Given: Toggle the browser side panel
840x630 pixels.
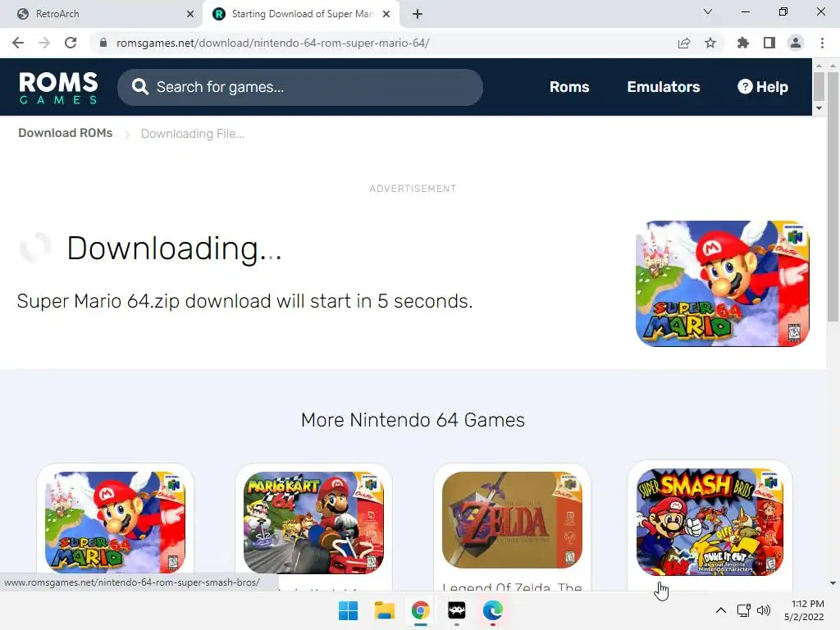Looking at the screenshot, I should [x=769, y=43].
